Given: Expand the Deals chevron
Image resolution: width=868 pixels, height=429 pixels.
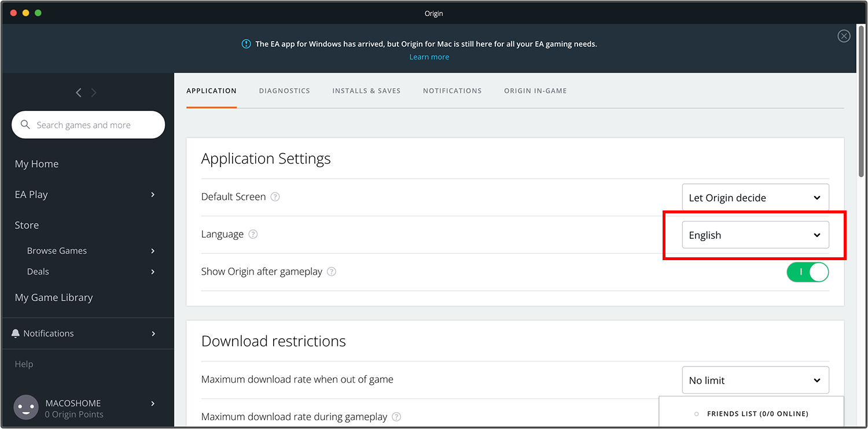Looking at the screenshot, I should 153,272.
